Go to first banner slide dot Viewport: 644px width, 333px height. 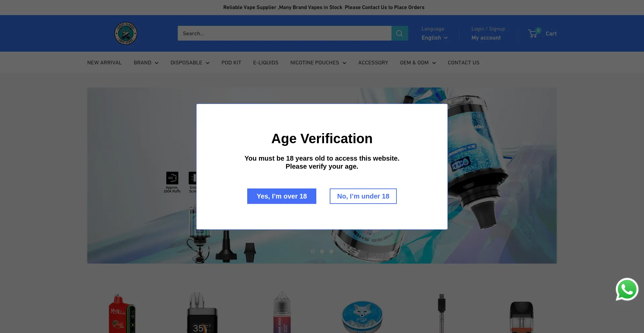[313, 252]
